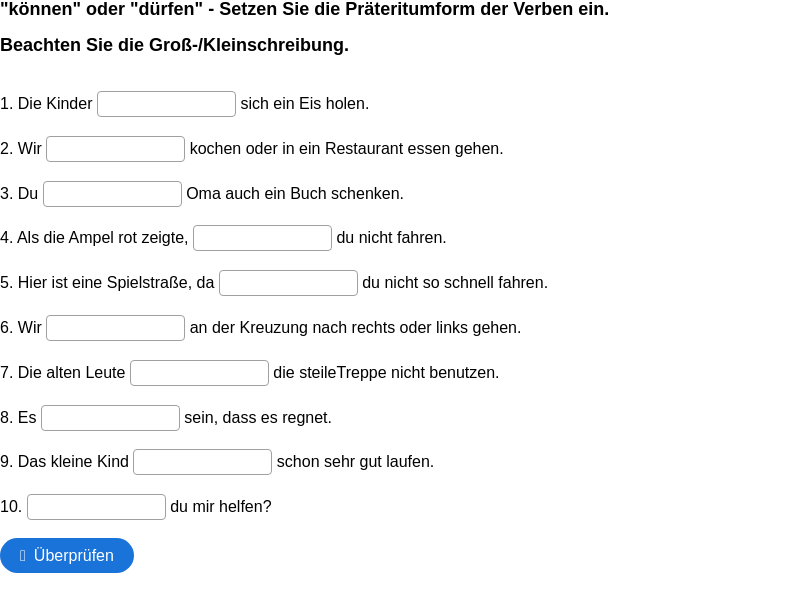Click the answer field in sentence 1 about Kinder

[165, 103]
